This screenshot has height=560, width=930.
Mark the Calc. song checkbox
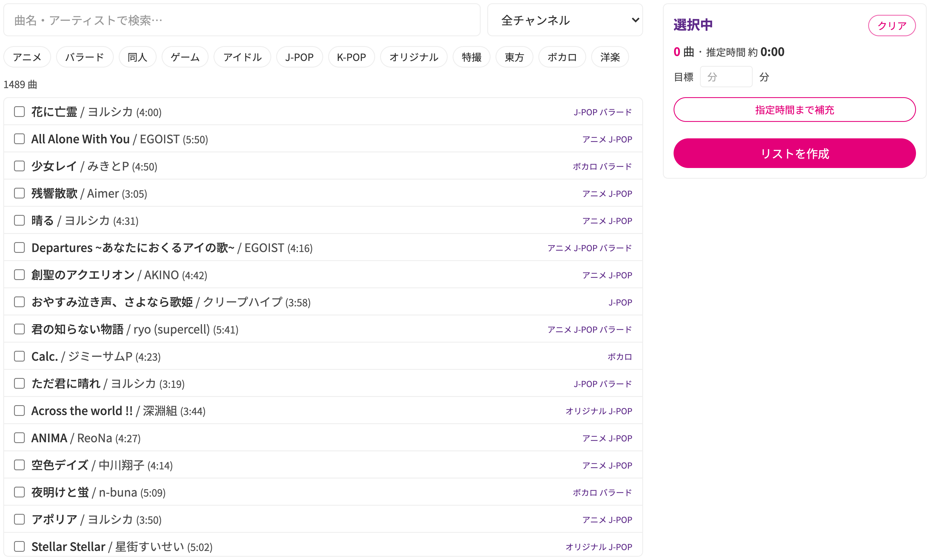tap(19, 356)
